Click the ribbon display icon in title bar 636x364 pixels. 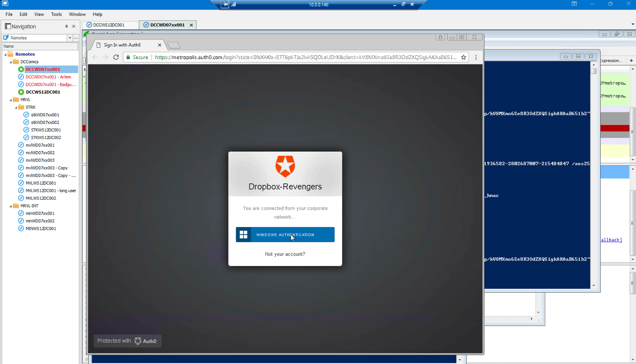click(574, 4)
